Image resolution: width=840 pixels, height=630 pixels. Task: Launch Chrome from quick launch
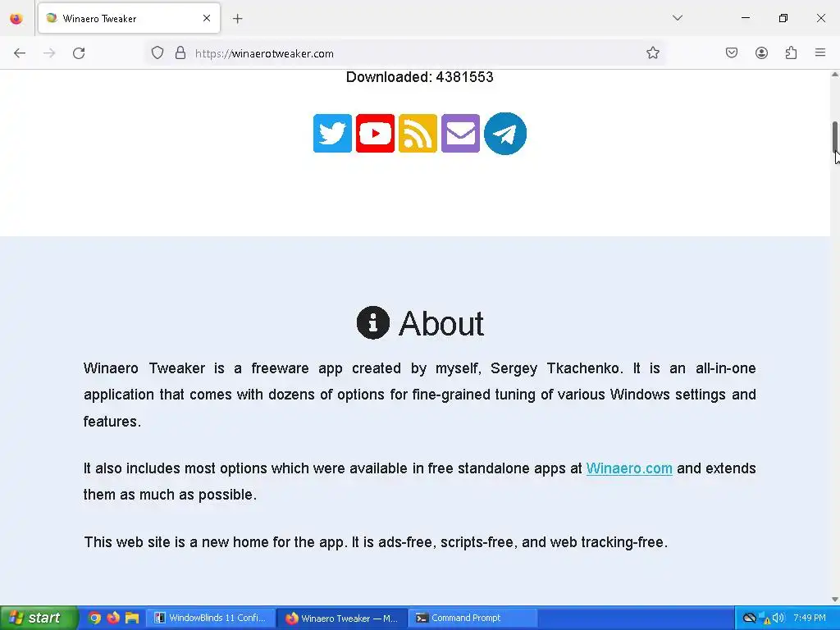[x=94, y=618]
